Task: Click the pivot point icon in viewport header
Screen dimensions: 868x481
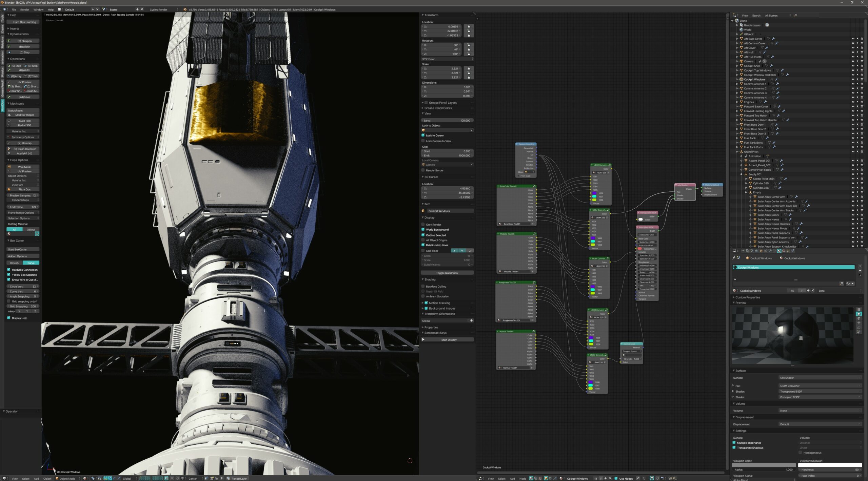Action: (93, 479)
